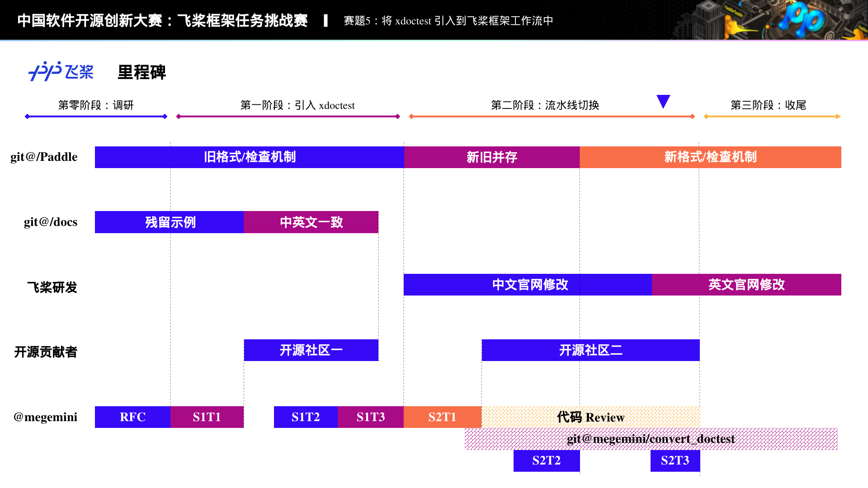This screenshot has height=488, width=868.
Task: Select the RFC block
Action: click(132, 417)
